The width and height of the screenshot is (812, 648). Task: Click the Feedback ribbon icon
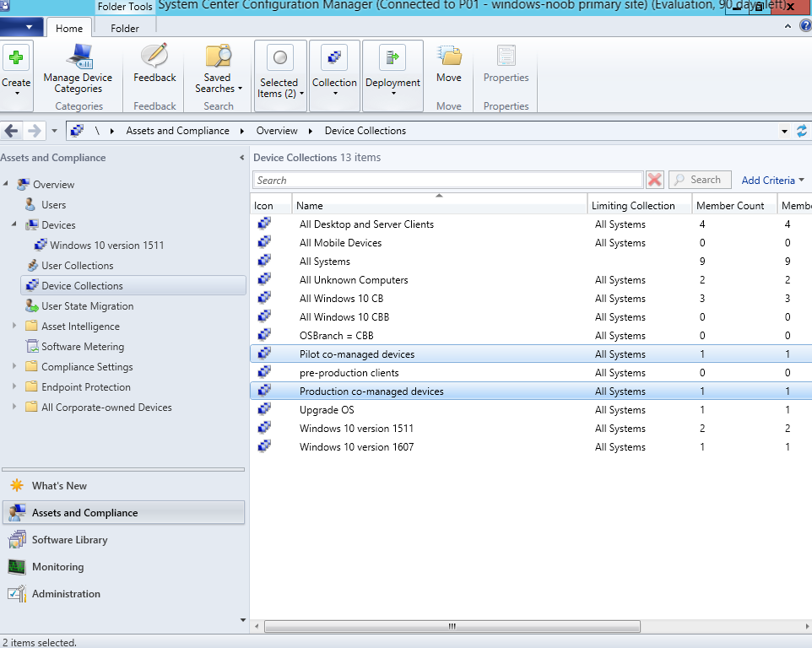(x=154, y=56)
